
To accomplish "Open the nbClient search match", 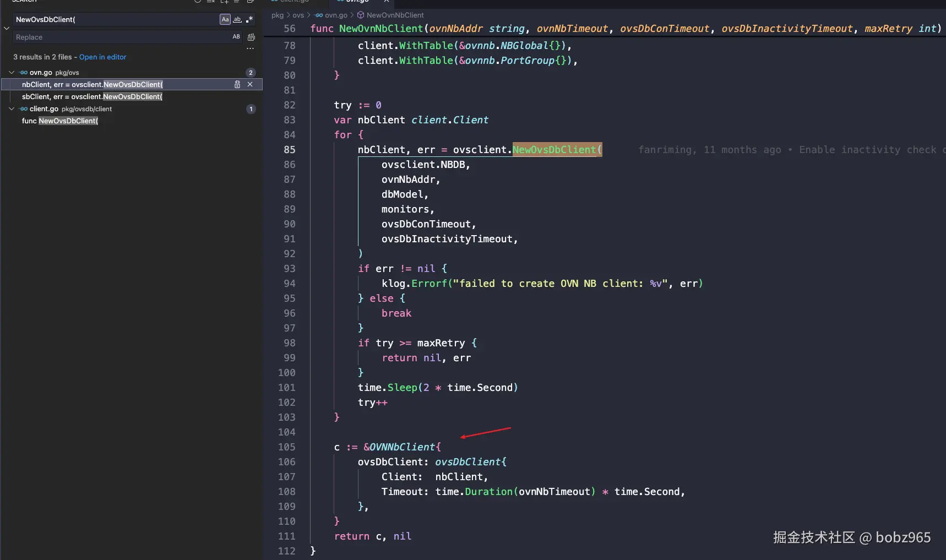I will point(93,84).
